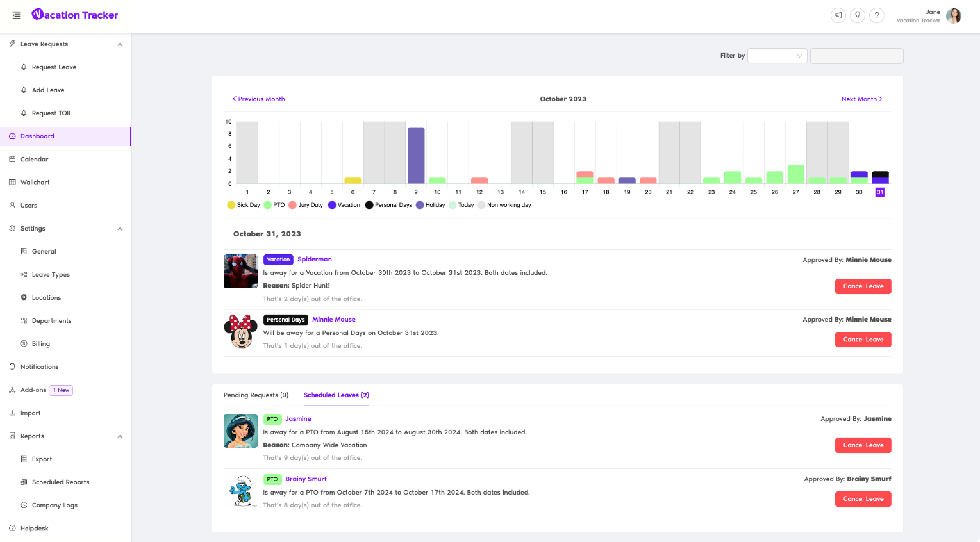Go to Next Month
Screen dimensions: 980x542
tap(862, 99)
